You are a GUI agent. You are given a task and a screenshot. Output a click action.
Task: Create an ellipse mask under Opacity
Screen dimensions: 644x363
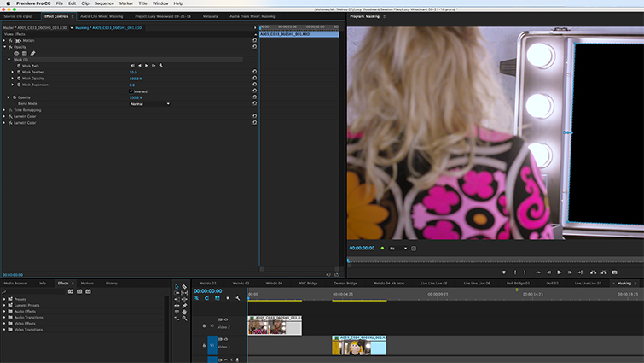click(x=16, y=54)
